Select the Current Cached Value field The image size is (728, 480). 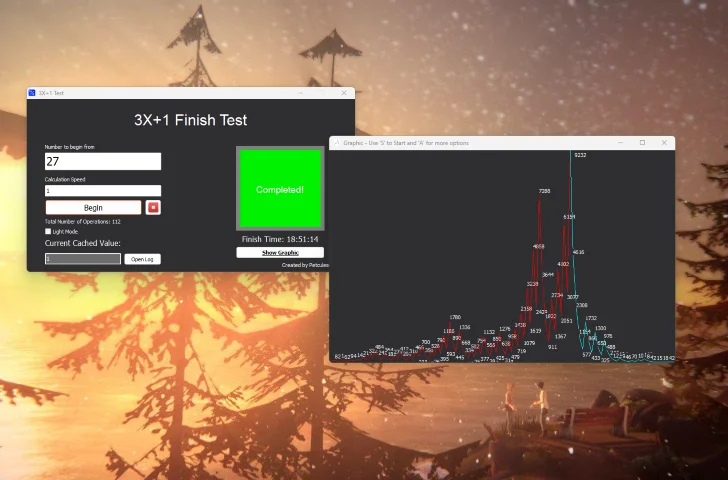tap(83, 259)
